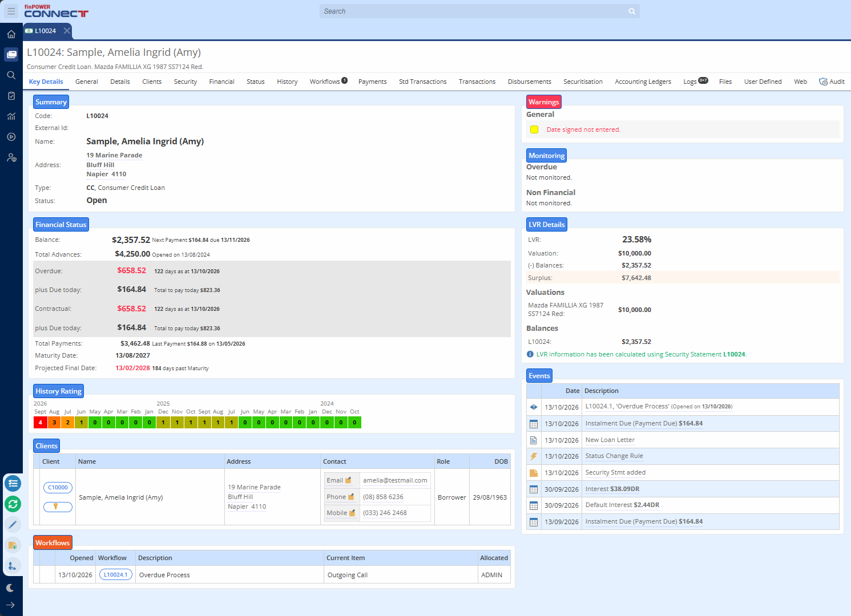
Task: Click the green refresh button
Action: (x=13, y=504)
